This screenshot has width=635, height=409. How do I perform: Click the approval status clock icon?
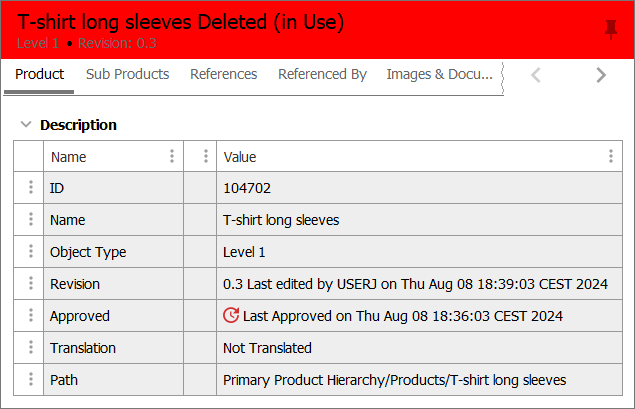click(231, 316)
